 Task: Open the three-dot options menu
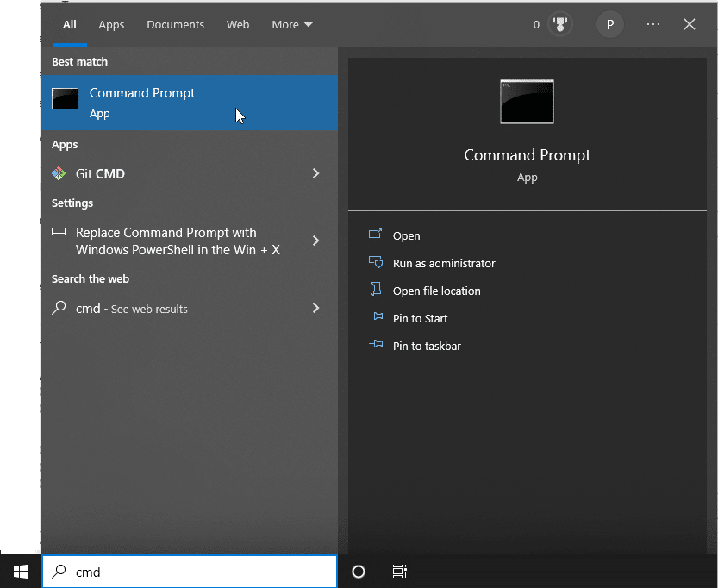652,25
